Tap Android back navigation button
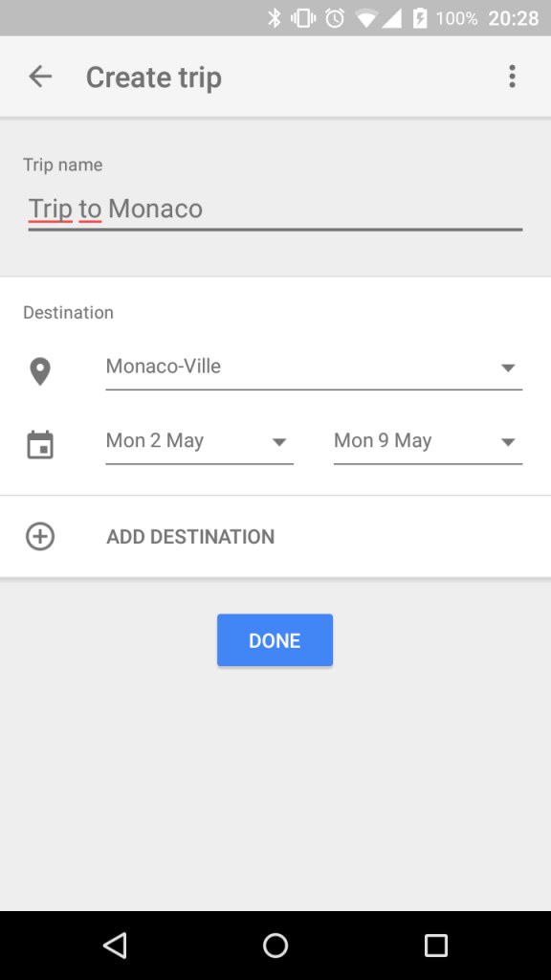Screen dimensions: 551x980 [115, 945]
